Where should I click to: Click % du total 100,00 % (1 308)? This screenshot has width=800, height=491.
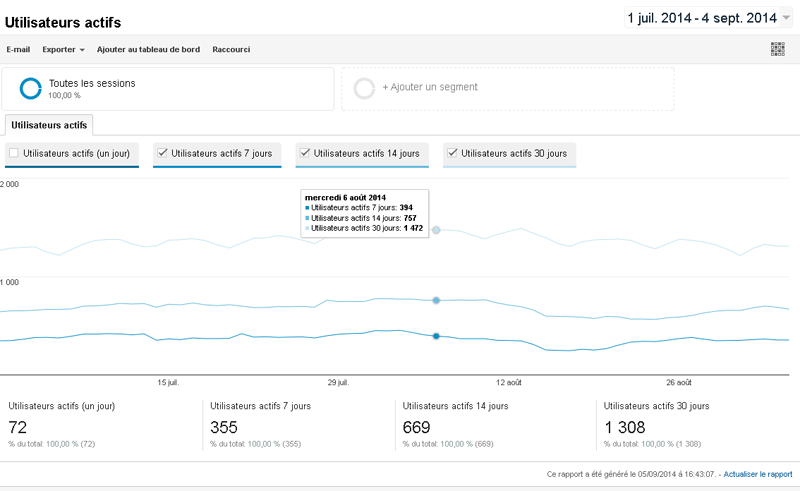[652, 444]
